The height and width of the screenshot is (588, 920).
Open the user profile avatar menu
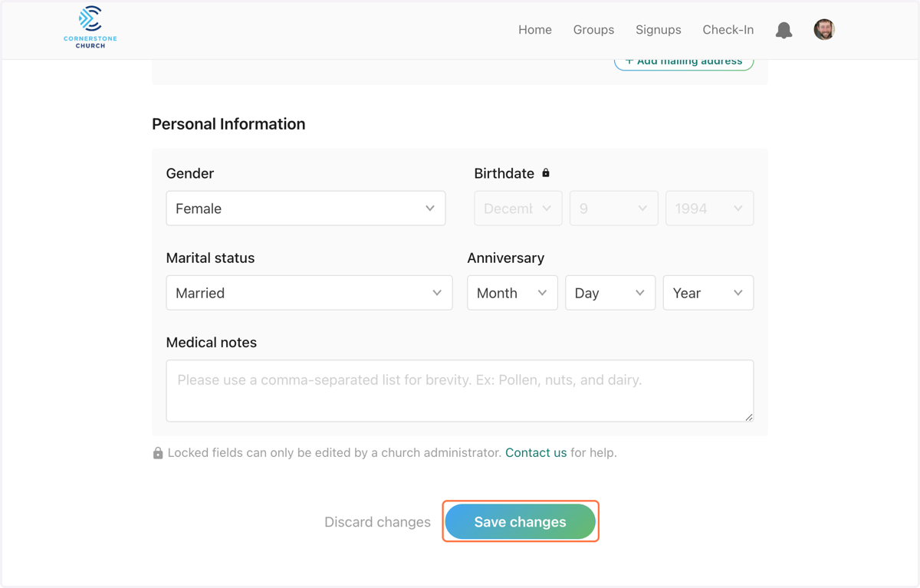(824, 30)
